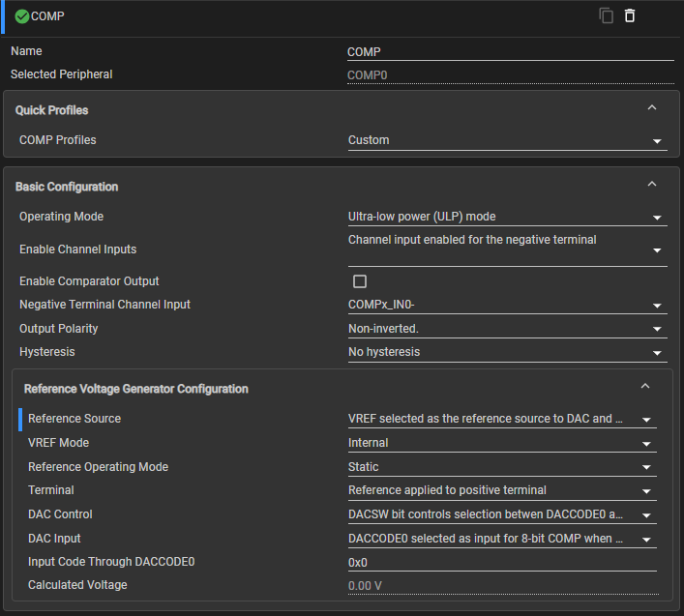Image resolution: width=684 pixels, height=616 pixels.
Task: Collapse the Quick Profiles section
Action: (652, 107)
